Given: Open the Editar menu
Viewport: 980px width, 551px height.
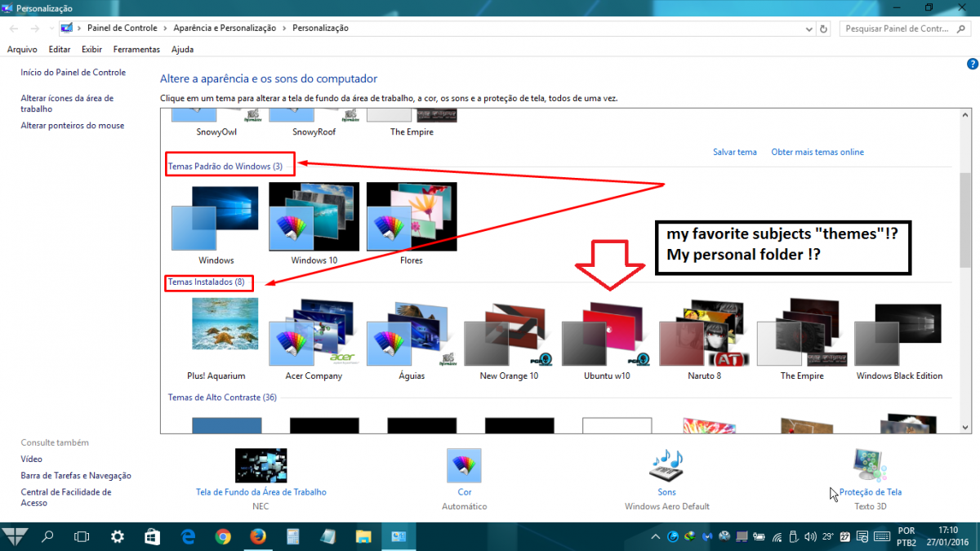Looking at the screenshot, I should pyautogui.click(x=60, y=49).
